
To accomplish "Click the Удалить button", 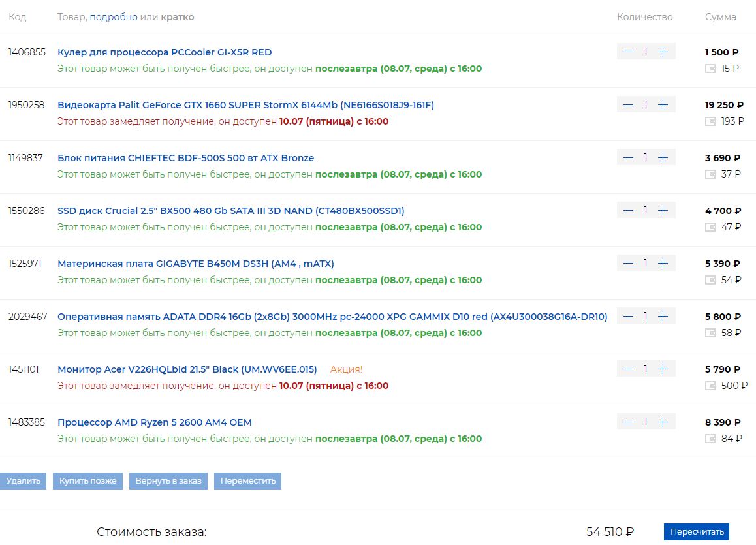I will 23,481.
